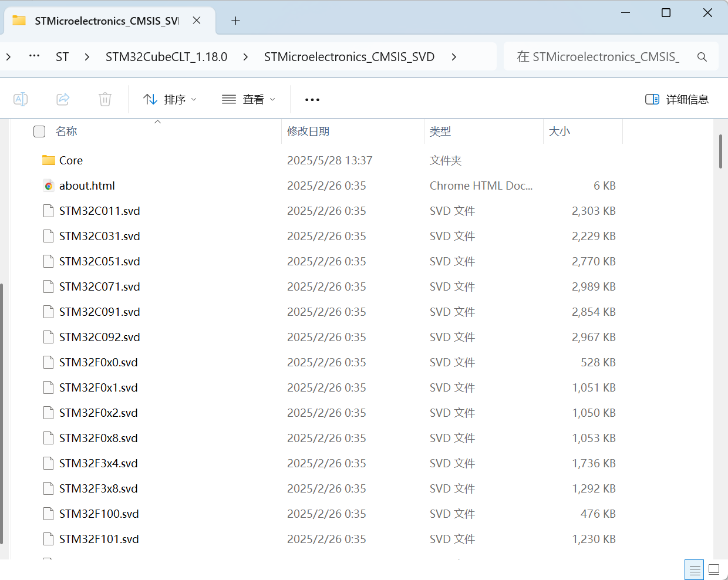Open the See more ellipsis menu
The height and width of the screenshot is (580, 728).
pos(312,99)
